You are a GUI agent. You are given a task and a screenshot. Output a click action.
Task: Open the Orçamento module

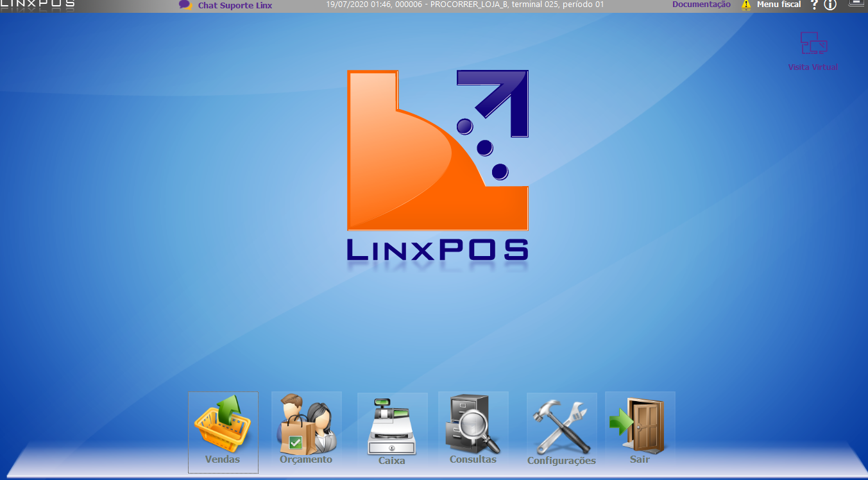[306, 429]
